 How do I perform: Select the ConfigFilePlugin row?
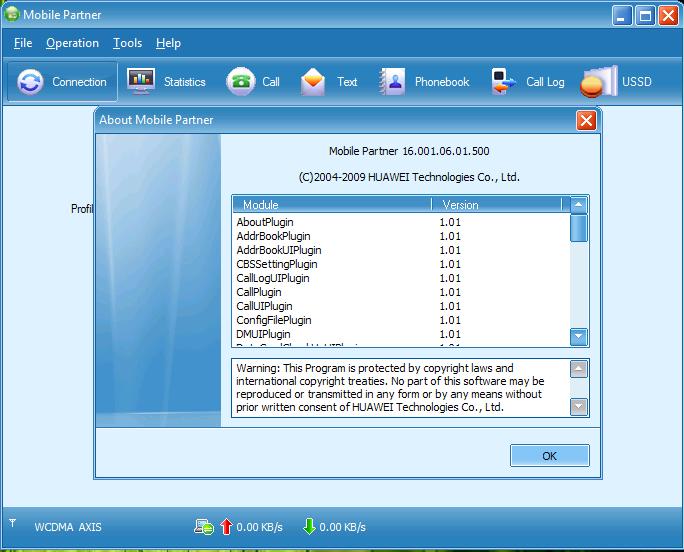[x=401, y=320]
